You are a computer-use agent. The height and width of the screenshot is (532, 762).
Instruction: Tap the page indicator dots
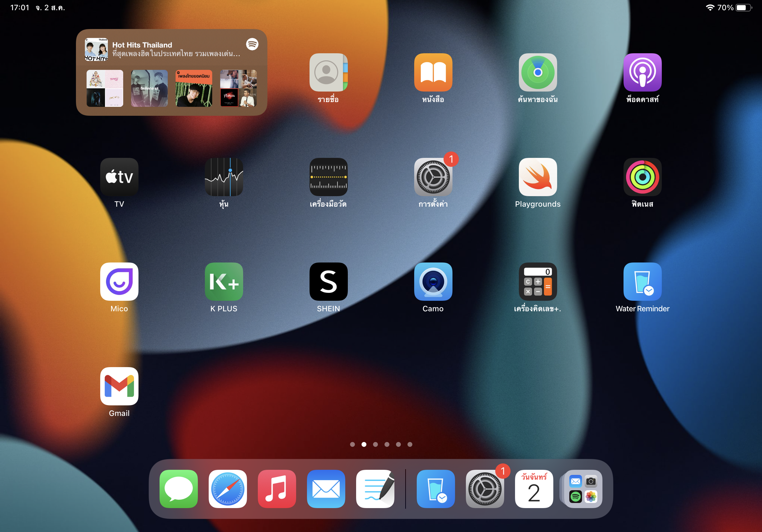point(381,444)
